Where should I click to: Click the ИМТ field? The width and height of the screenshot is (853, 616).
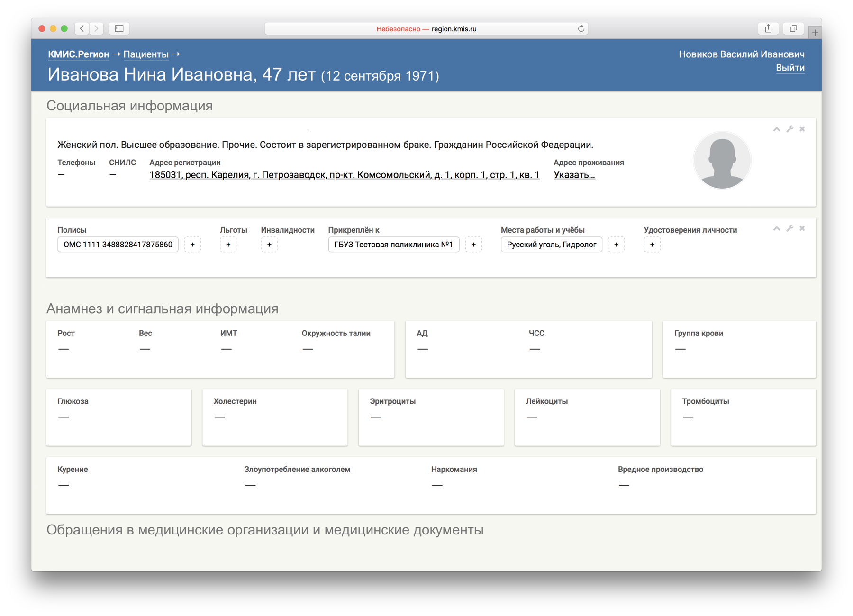(228, 341)
